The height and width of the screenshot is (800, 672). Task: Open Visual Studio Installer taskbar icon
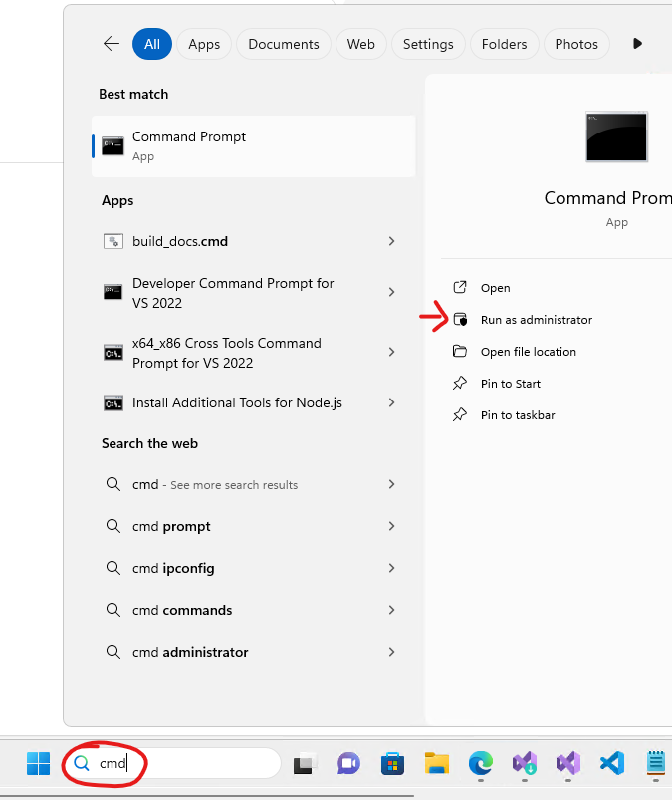tap(525, 763)
